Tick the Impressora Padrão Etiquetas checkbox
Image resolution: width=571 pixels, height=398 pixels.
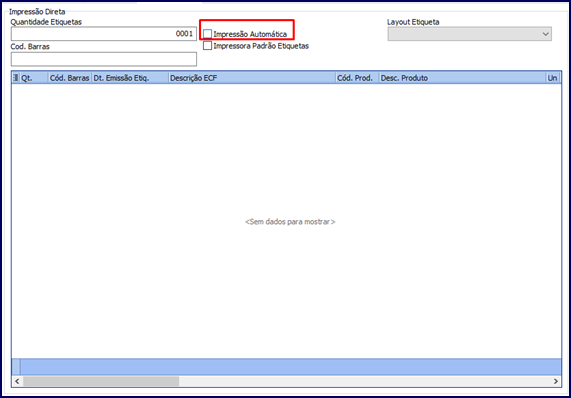[x=208, y=46]
